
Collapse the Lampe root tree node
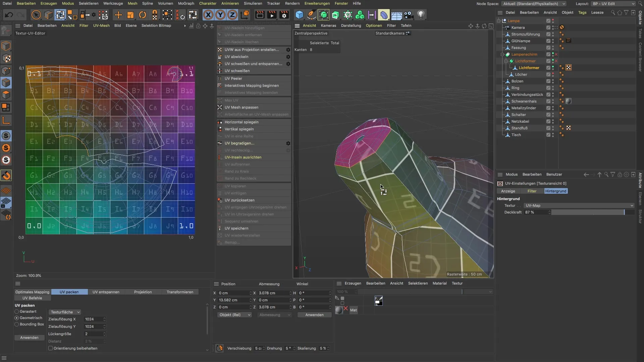pyautogui.click(x=499, y=21)
